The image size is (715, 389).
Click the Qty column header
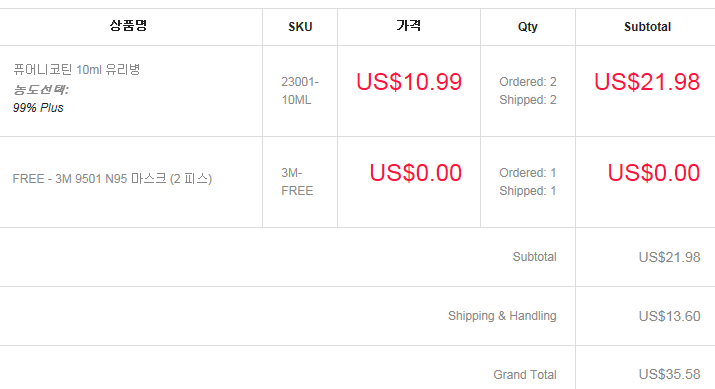tap(528, 27)
